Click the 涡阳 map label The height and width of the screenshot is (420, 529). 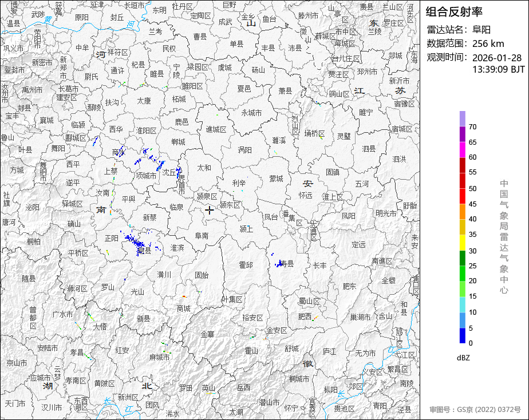click(x=244, y=150)
